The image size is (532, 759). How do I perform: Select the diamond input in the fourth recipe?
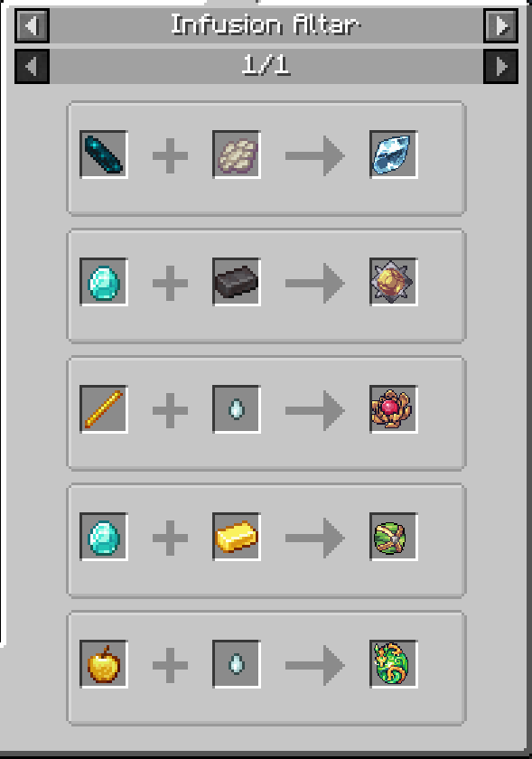click(x=104, y=537)
